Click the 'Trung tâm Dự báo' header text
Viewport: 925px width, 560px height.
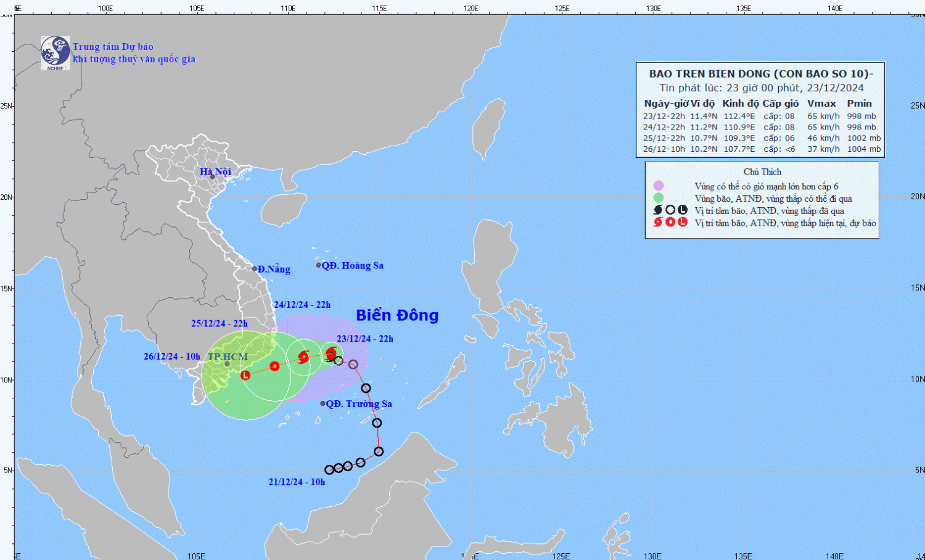point(113,47)
